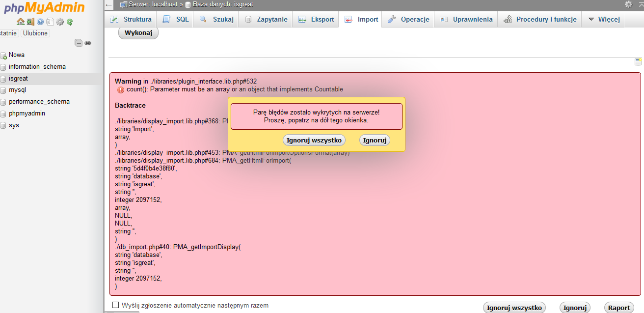
Task: Select the performance_schema database
Action: [x=39, y=102]
